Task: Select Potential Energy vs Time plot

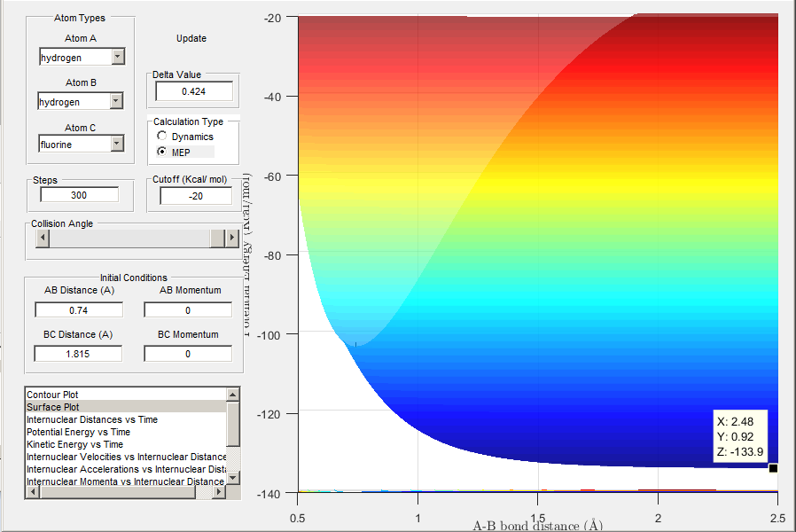Action: pos(78,432)
